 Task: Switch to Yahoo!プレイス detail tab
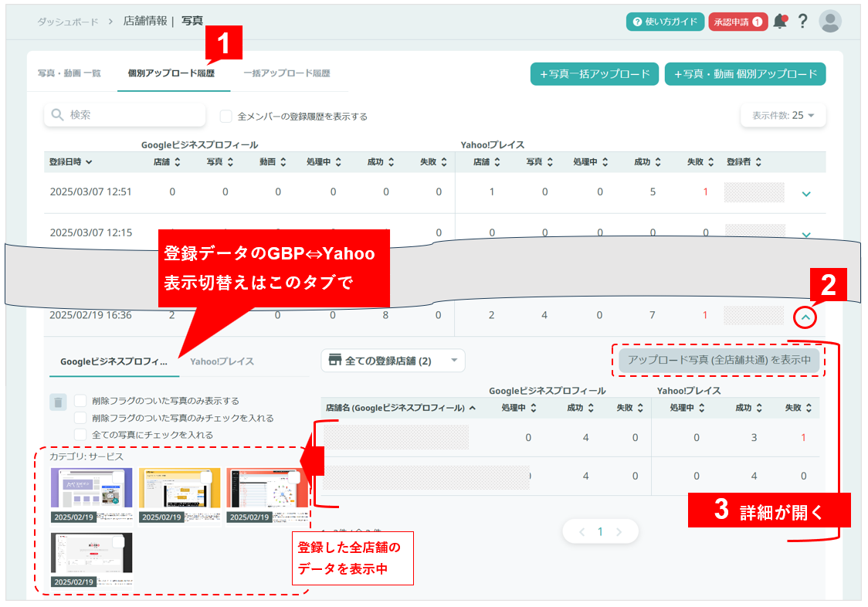222,361
